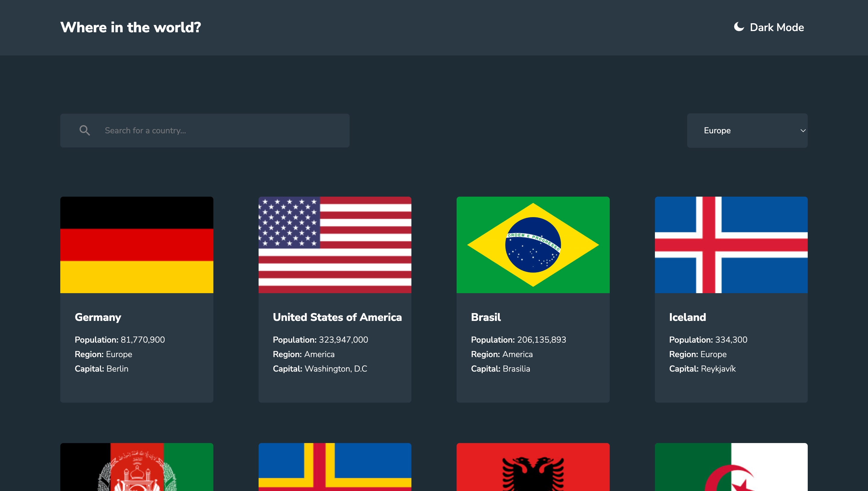Open the United States flag image
This screenshot has width=868, height=491.
click(x=335, y=245)
